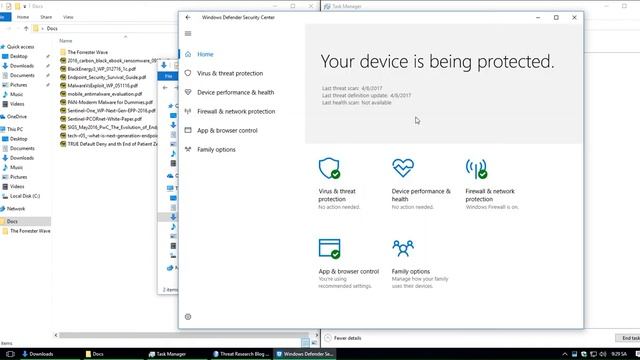Click the antenna icon for Firewall & network protection
This screenshot has width=640, height=360.
pyautogui.click(x=476, y=168)
